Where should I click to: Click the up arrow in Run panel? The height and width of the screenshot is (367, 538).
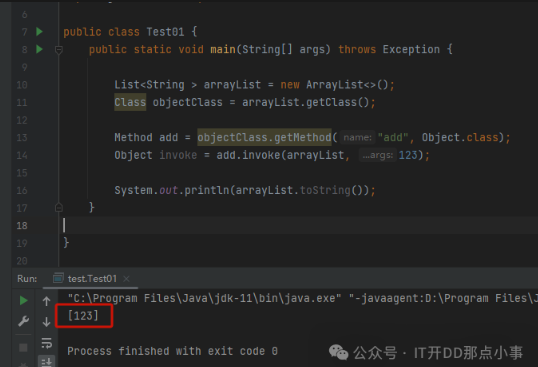(x=46, y=301)
